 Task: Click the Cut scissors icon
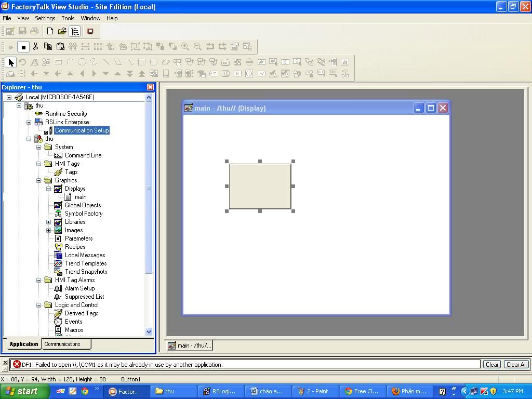(36, 47)
